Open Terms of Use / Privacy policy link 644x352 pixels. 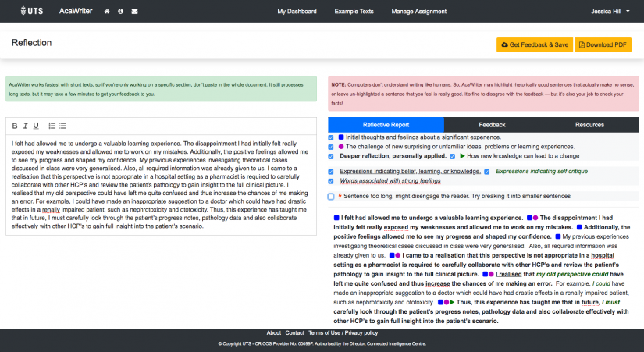tap(343, 333)
